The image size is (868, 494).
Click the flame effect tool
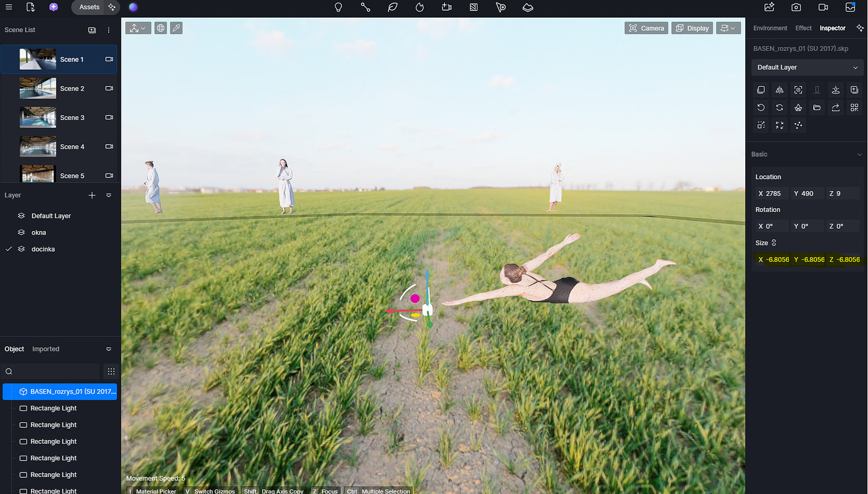coord(420,7)
